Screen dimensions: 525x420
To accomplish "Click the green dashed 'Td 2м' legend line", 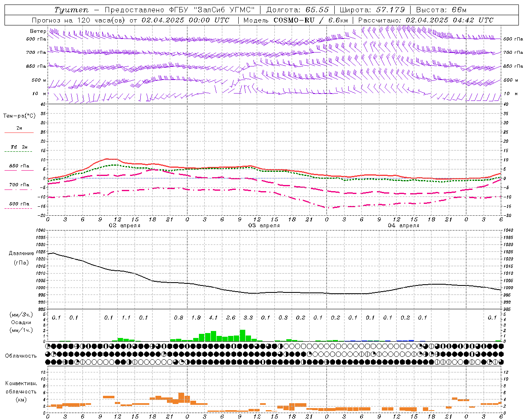I will click(x=19, y=152).
